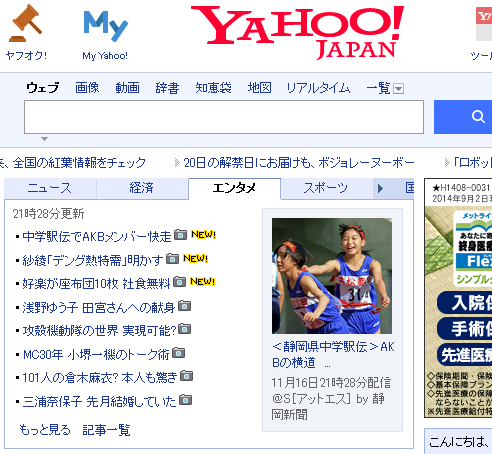Click camera icon beside 倉木麻衣 headline

[x=186, y=376]
